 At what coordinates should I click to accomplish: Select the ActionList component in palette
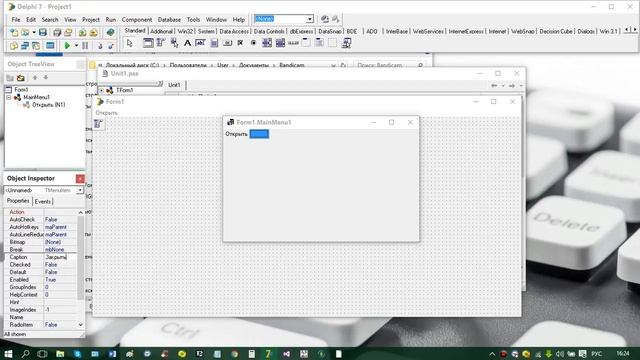(x=347, y=43)
